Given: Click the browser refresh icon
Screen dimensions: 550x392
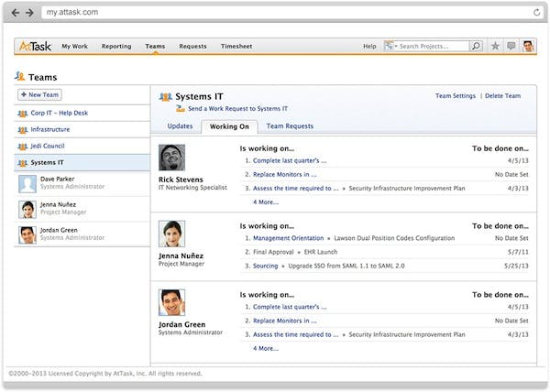Looking at the screenshot, I should point(536,13).
